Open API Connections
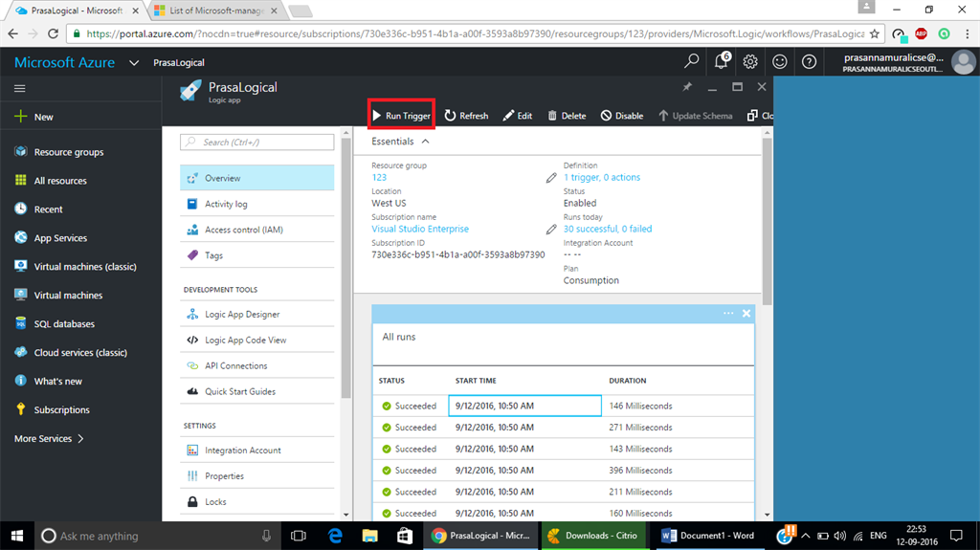980x550 pixels. click(x=256, y=365)
